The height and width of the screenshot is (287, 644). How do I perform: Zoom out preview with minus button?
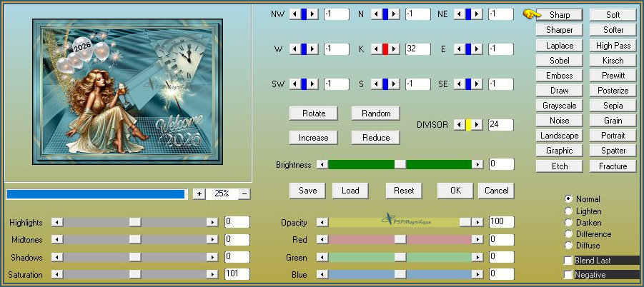point(244,194)
